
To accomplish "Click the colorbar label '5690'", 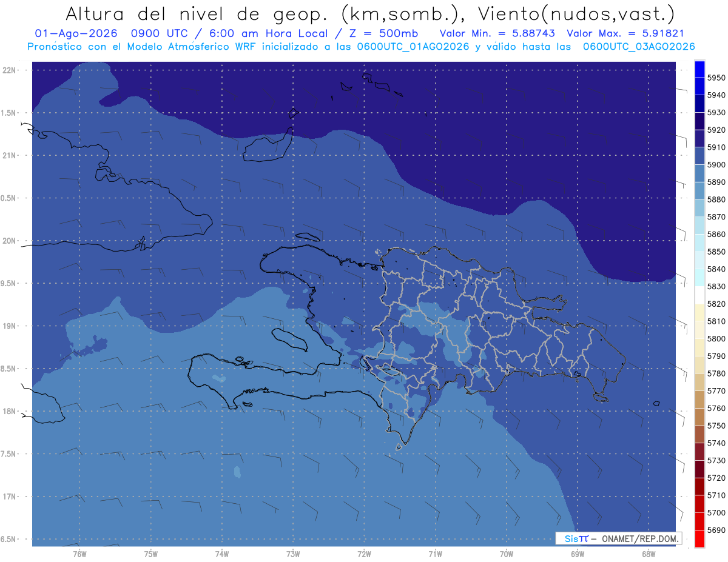I will (716, 530).
